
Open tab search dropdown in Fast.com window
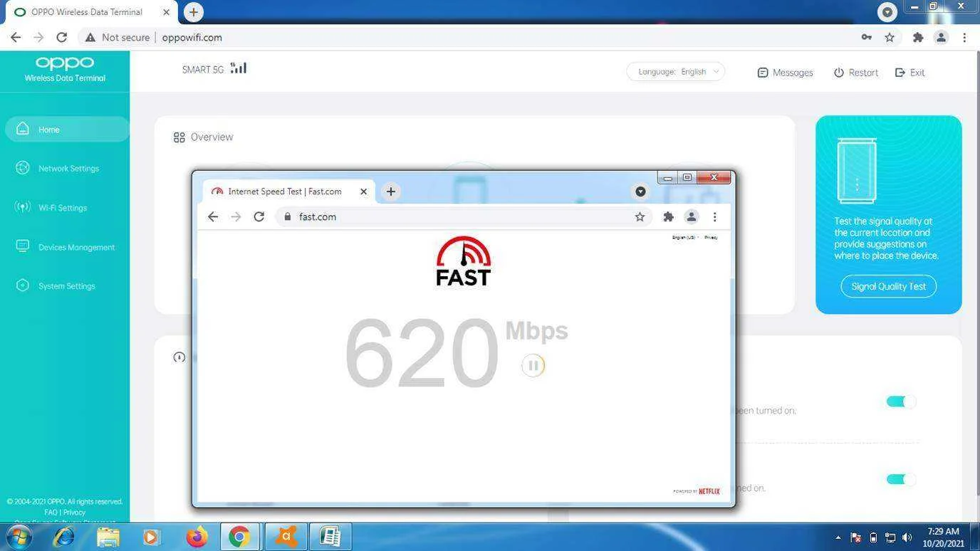click(640, 191)
